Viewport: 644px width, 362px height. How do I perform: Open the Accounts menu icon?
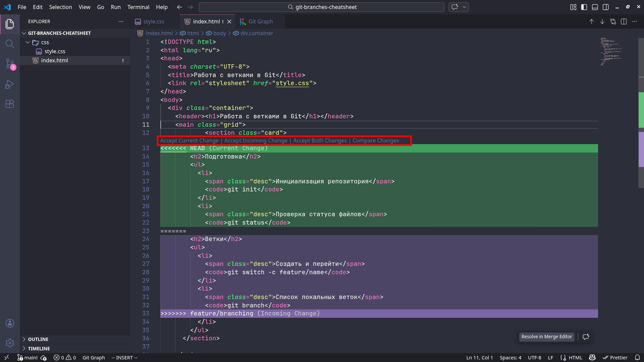[x=10, y=323]
